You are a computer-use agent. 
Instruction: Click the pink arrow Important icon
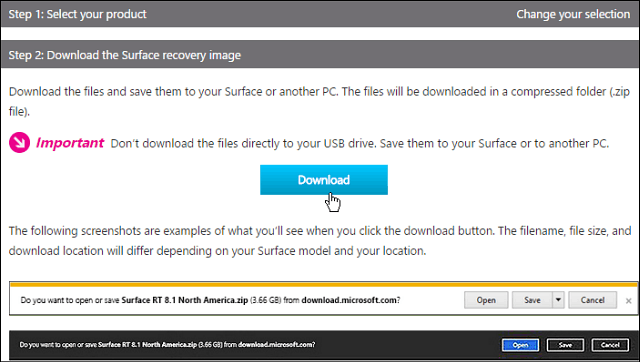coord(19,142)
